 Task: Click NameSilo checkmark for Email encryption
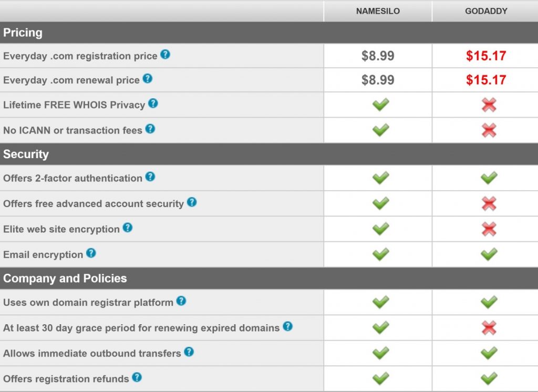381,254
